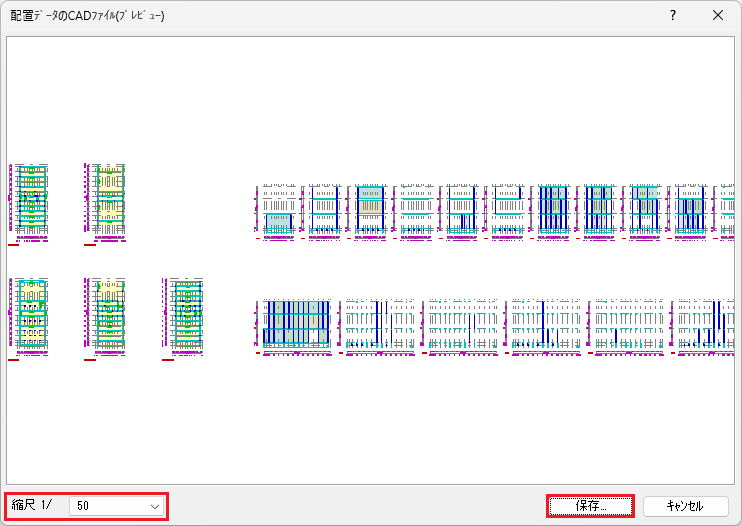Click the first drawing in lower-left trio
The width and height of the screenshot is (742, 526).
click(x=31, y=316)
